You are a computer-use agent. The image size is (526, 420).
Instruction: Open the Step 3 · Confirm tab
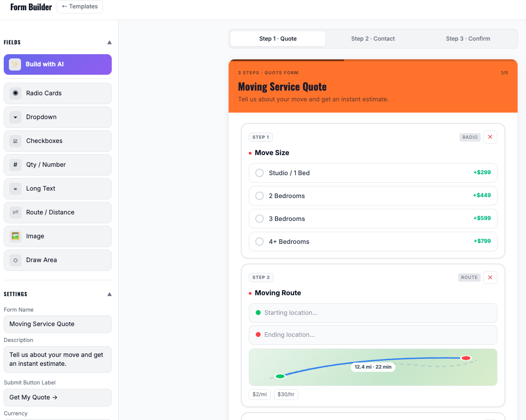pos(468,39)
